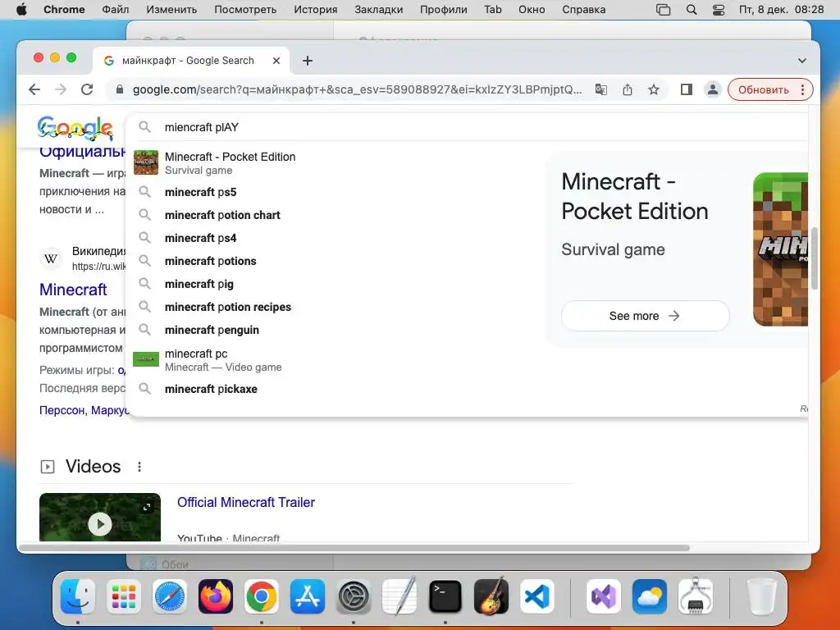
Task: Open Launchpad from the Dock
Action: tap(124, 596)
